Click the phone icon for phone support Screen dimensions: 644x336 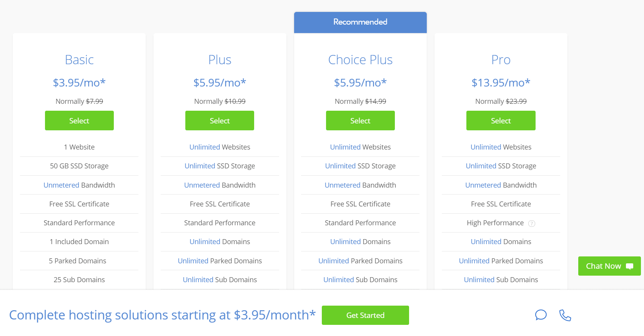(565, 315)
